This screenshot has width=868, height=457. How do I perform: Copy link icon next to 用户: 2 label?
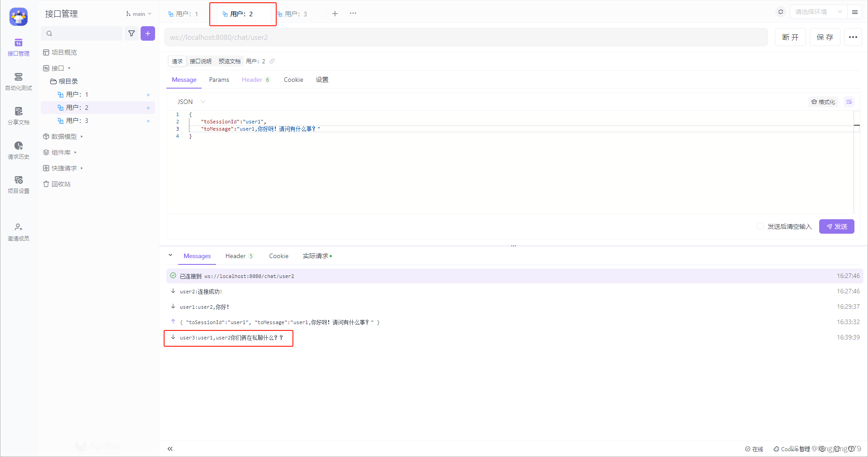click(x=272, y=61)
